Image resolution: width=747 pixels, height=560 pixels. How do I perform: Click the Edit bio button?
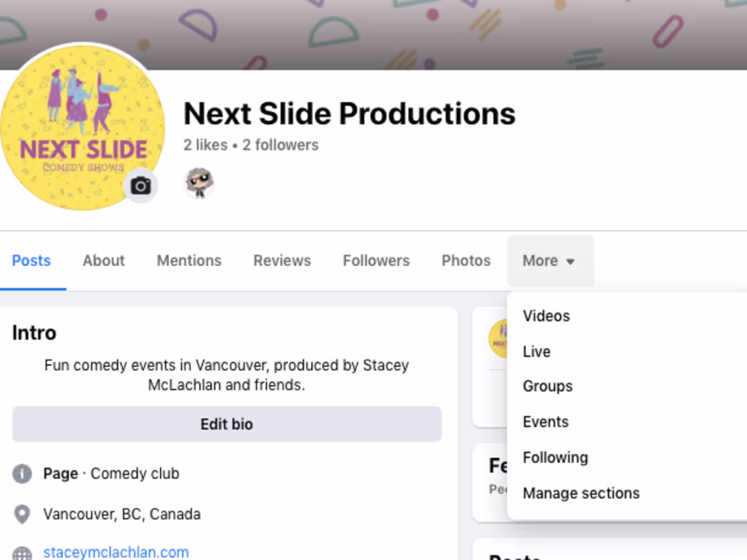226,424
